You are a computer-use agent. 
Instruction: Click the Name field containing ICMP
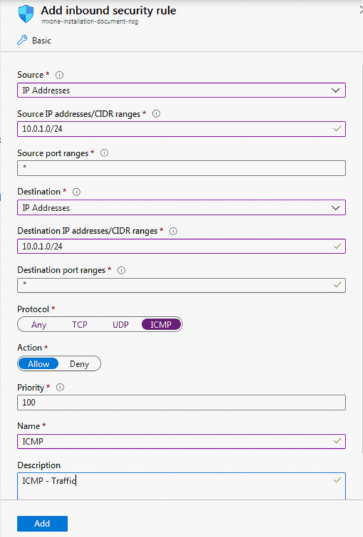click(182, 441)
